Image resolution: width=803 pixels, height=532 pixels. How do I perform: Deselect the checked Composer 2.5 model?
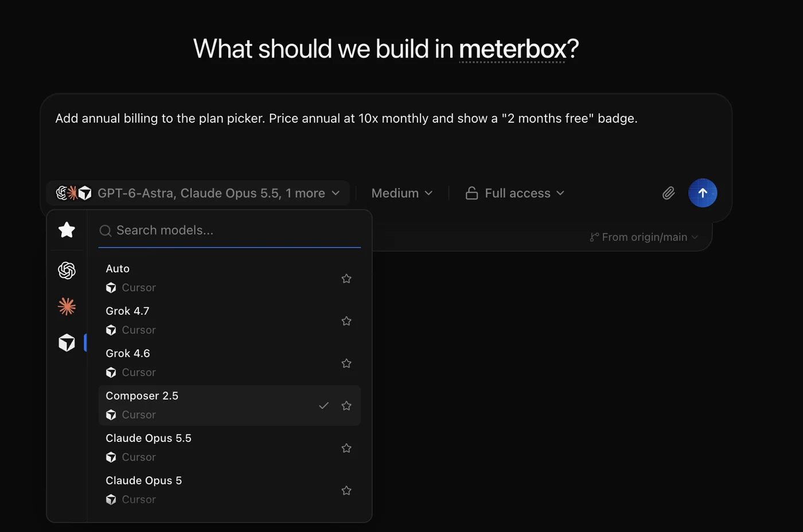(229, 405)
